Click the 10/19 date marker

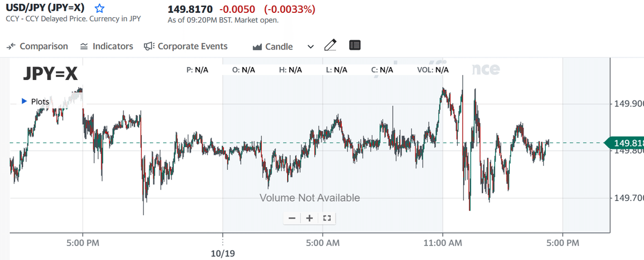tap(223, 252)
